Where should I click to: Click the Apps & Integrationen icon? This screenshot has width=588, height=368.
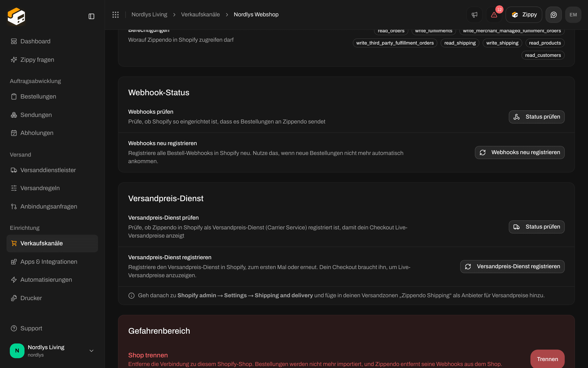coord(14,262)
